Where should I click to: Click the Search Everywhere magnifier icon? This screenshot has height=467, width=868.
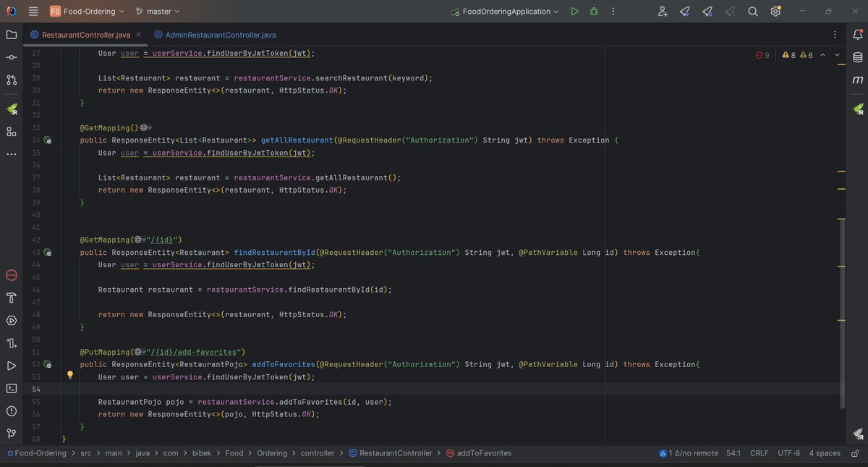coord(753,12)
